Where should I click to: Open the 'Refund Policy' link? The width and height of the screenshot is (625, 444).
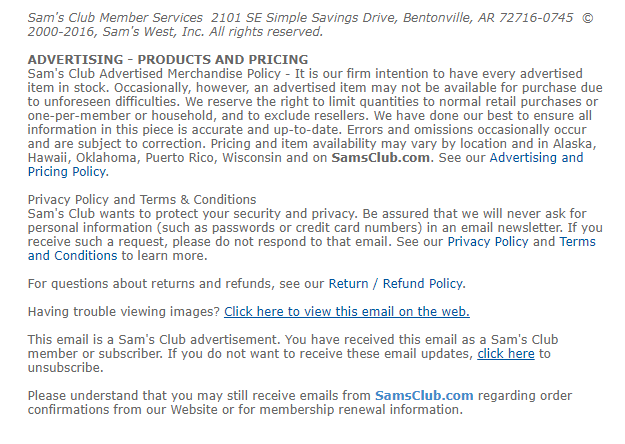pyautogui.click(x=423, y=284)
